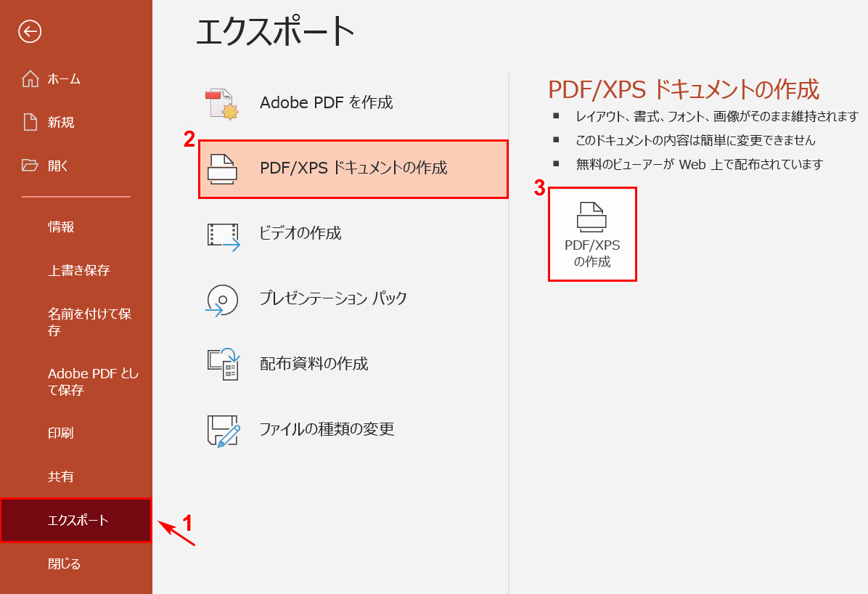Image resolution: width=868 pixels, height=594 pixels.
Task: Select PDF/XPS ドキュメントの作成 option
Action: pyautogui.click(x=353, y=168)
